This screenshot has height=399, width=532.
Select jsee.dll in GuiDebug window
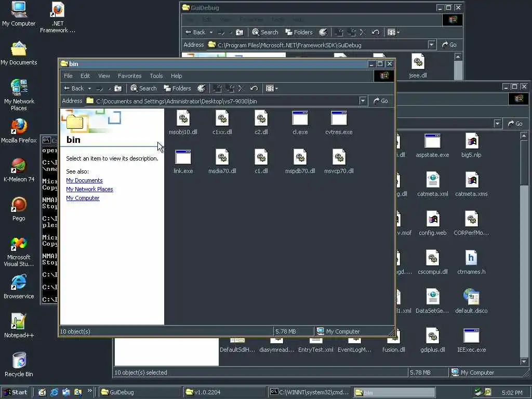(418, 66)
